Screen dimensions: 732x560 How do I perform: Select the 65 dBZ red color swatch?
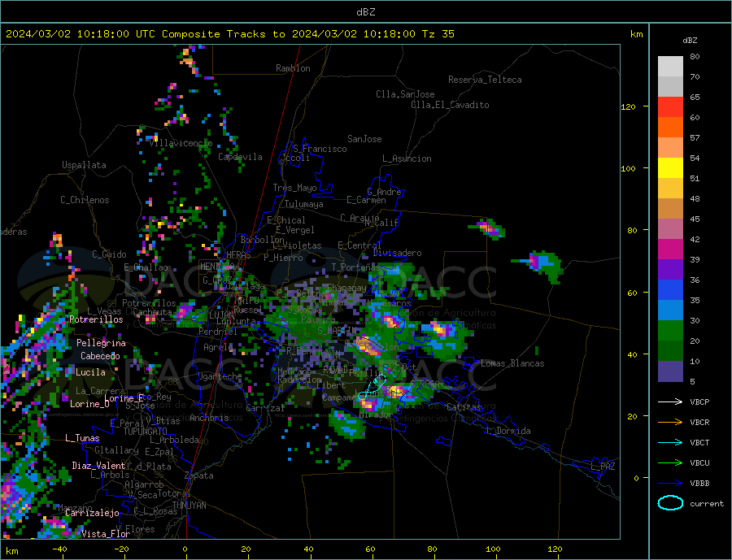(x=670, y=106)
